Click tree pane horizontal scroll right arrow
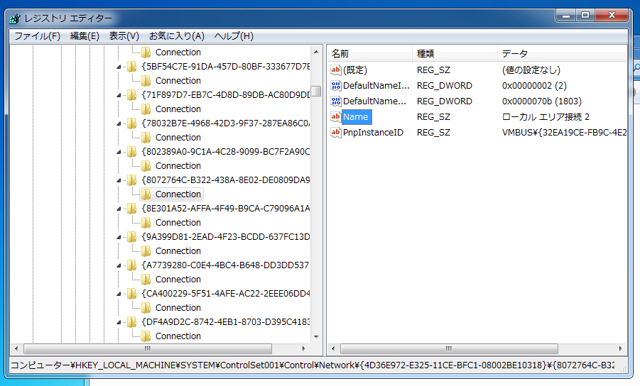Image resolution: width=640 pixels, height=386 pixels. [x=303, y=348]
